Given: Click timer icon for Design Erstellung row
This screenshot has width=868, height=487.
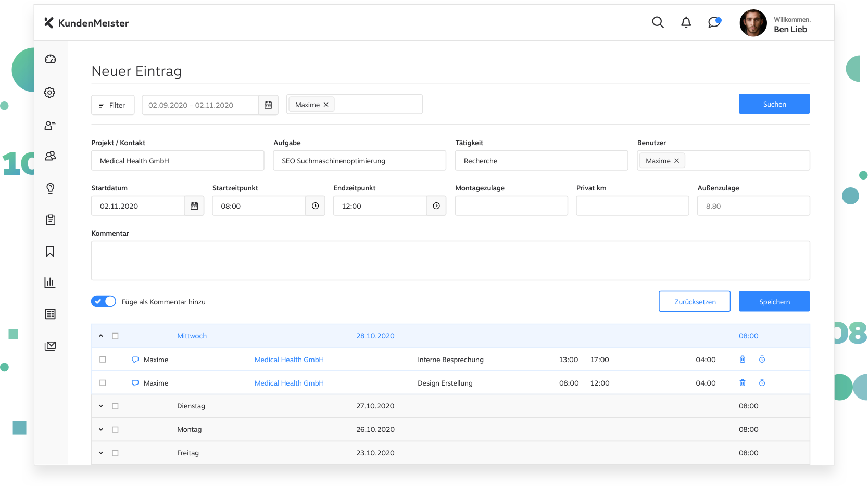Looking at the screenshot, I should pos(762,383).
